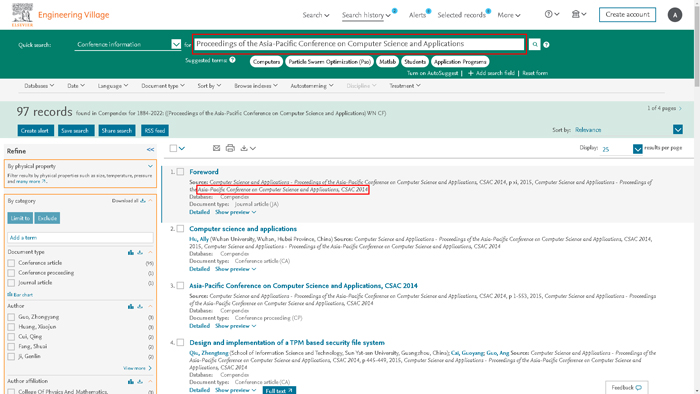
Task: Click the print results icon
Action: coord(230,148)
